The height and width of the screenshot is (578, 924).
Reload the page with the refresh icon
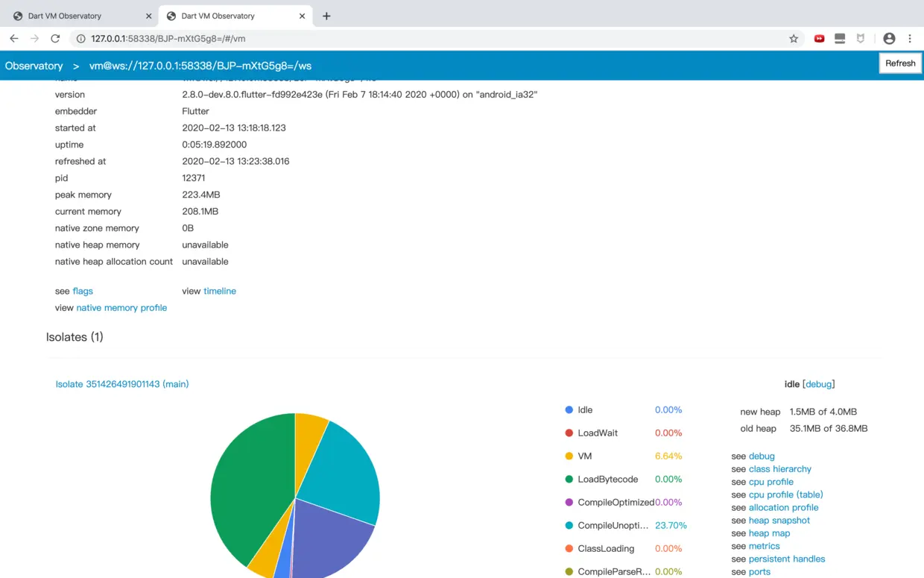point(55,39)
